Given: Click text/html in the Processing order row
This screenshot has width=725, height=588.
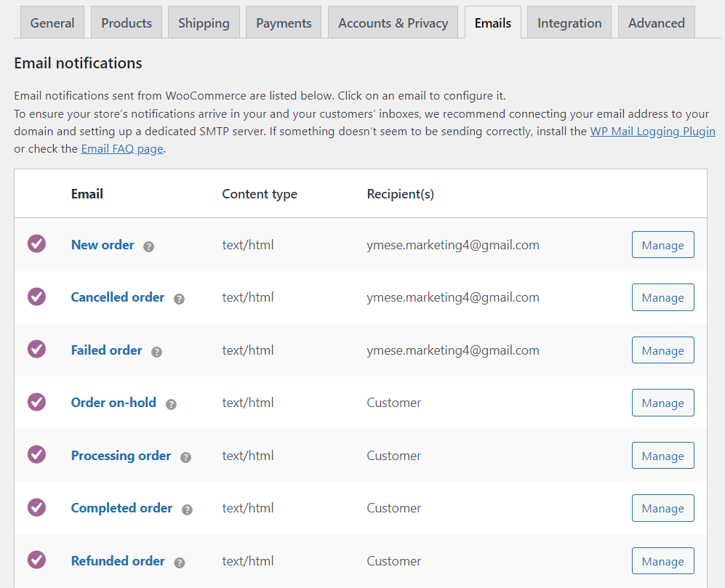Looking at the screenshot, I should (x=248, y=456).
